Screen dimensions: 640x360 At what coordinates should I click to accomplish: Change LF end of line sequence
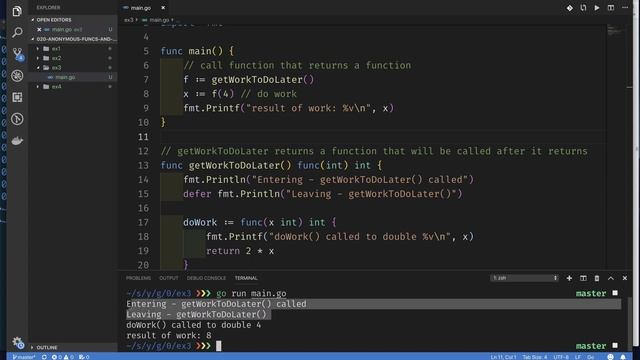point(578,357)
